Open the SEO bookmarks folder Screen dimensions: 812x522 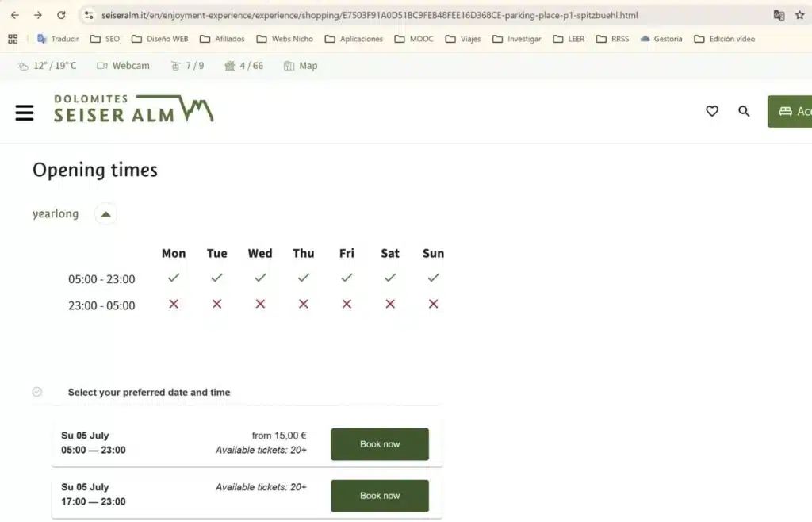[x=105, y=39]
